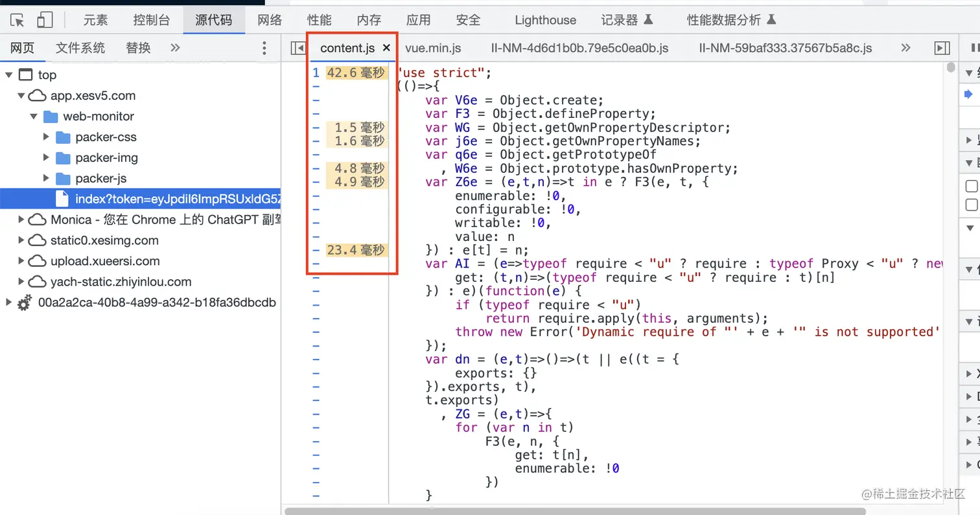Open the Lighthouse panel
The width and height of the screenshot is (980, 515).
click(x=544, y=20)
